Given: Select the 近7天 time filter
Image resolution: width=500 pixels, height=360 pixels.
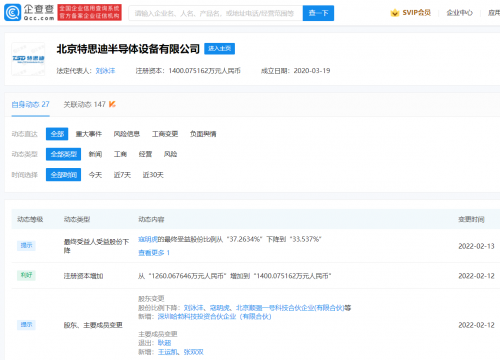Looking at the screenshot, I should click(x=122, y=175).
